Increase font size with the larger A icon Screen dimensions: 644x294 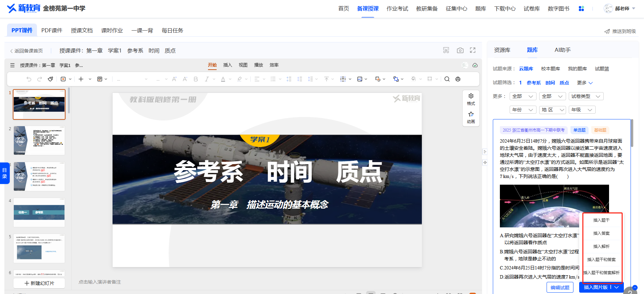point(174,79)
